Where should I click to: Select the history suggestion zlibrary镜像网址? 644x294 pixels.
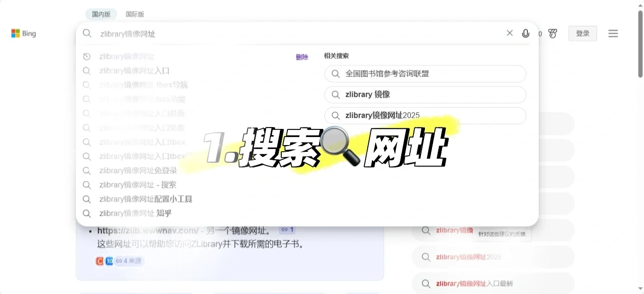coord(127,56)
